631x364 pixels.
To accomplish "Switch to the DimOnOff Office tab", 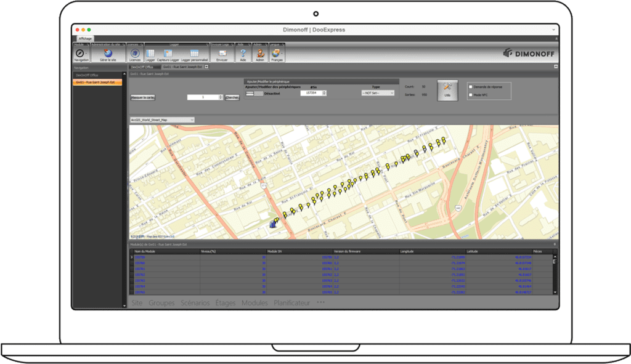I will click(140, 67).
